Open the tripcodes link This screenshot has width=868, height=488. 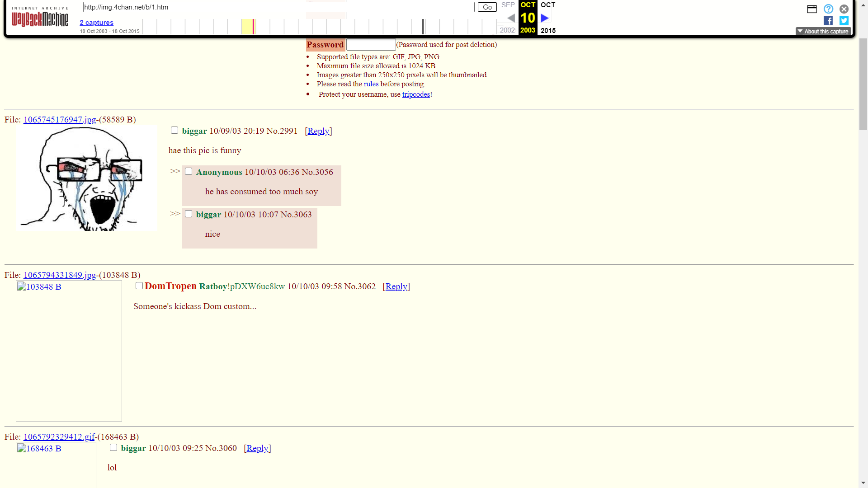point(415,94)
